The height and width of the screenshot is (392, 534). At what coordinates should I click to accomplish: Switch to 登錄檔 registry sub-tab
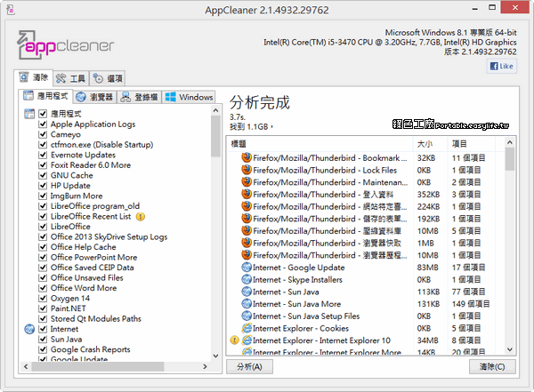(140, 97)
